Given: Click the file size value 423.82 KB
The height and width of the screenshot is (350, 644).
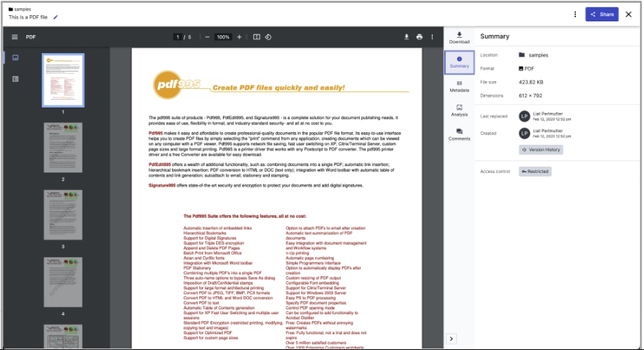Looking at the screenshot, I should tap(530, 82).
